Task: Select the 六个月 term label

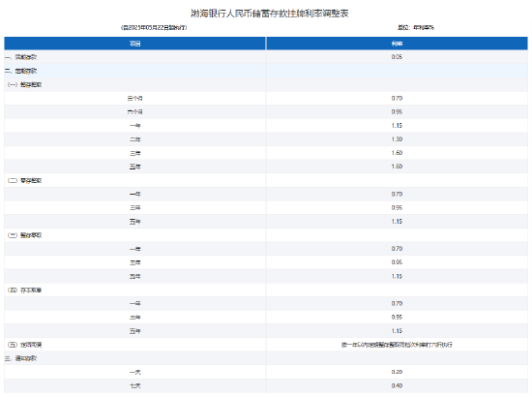Action: (x=135, y=112)
